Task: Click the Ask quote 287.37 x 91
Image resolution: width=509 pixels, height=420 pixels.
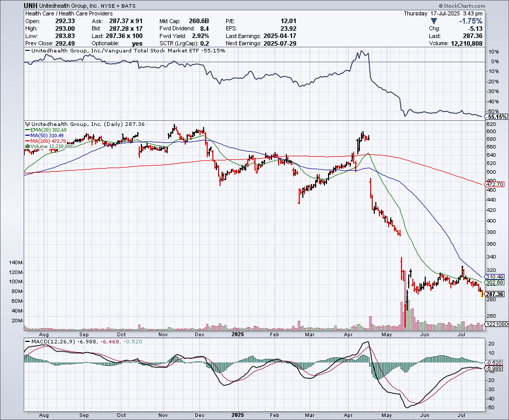Action: tap(126, 21)
